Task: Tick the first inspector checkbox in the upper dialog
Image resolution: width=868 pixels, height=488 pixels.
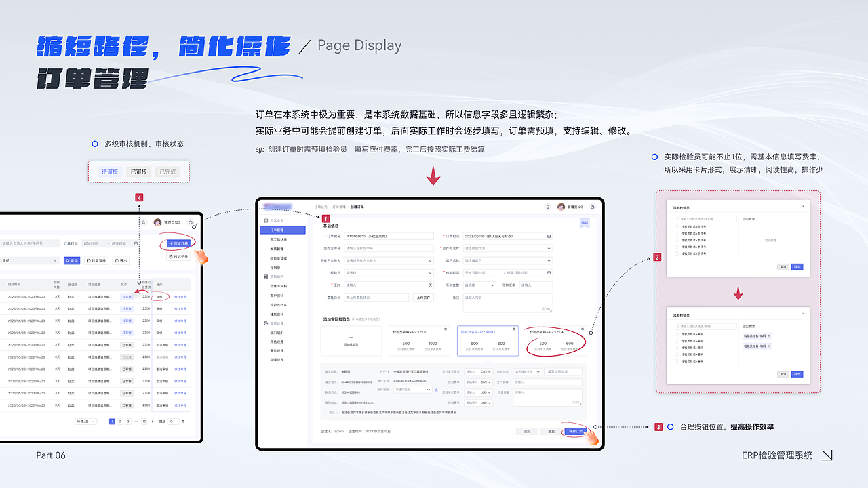Action: (x=676, y=226)
